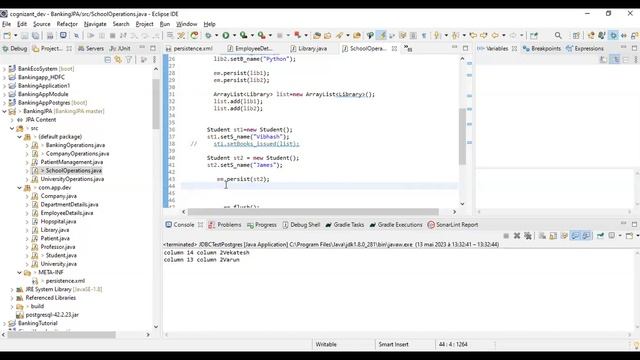Toggle Show Console on standard out
Image resolution: width=640 pixels, height=360 pixels.
pos(575,236)
